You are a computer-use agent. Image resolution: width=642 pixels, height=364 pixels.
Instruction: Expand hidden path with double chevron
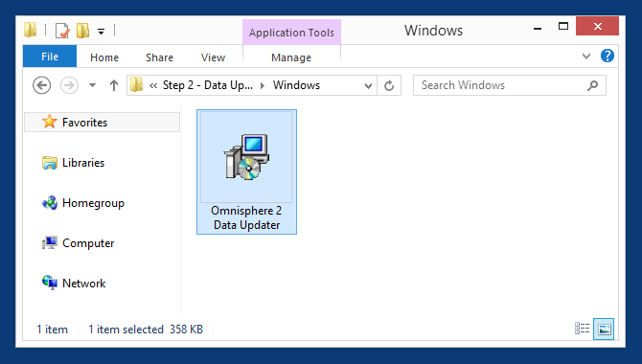coord(153,85)
